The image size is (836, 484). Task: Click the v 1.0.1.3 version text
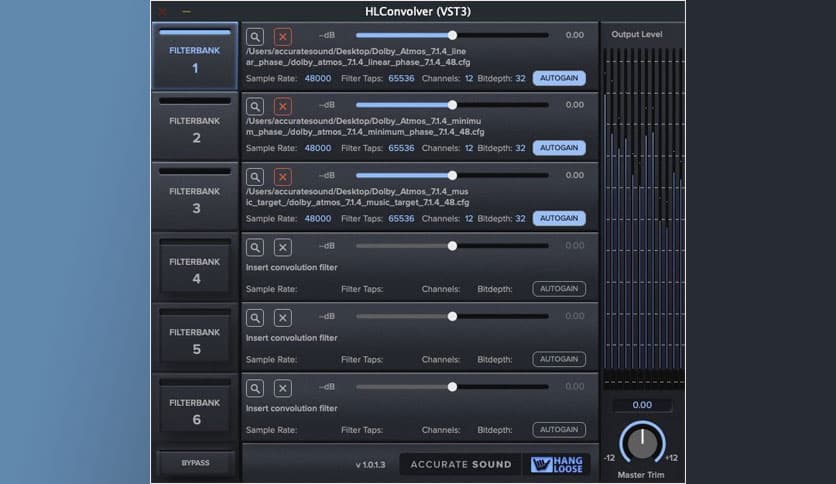point(370,465)
